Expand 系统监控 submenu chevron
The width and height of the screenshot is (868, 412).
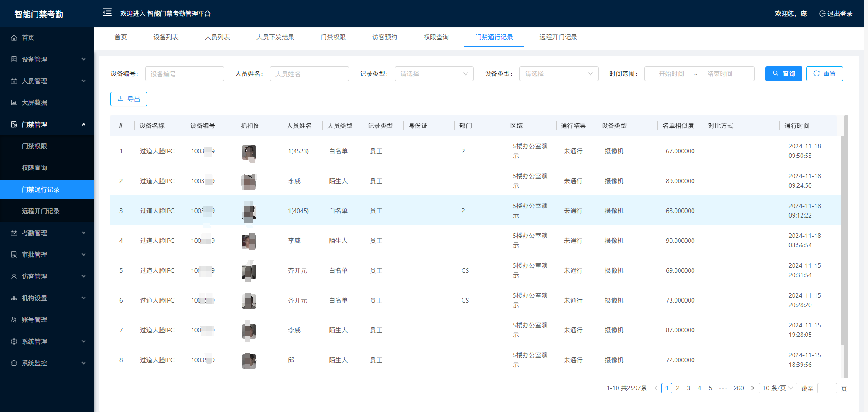(x=84, y=363)
